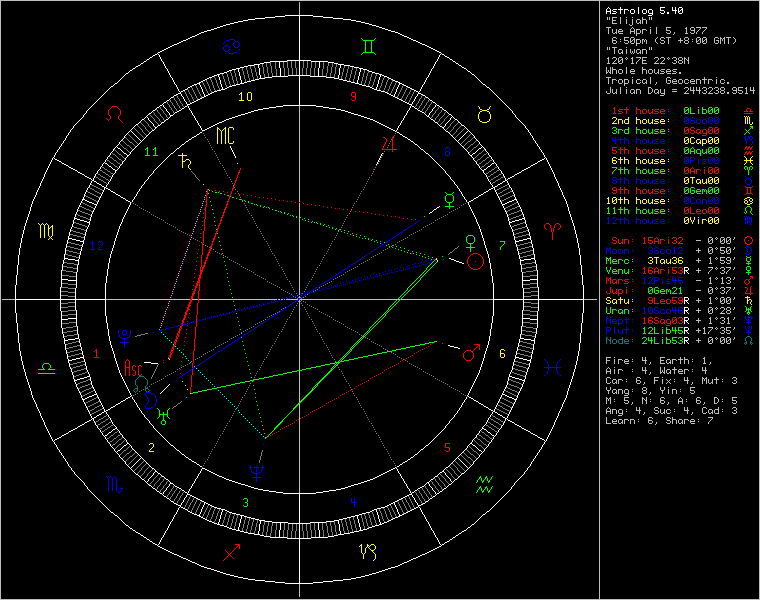Click the Moon 3Sco12 position row
This screenshot has width=760, height=600.
[x=679, y=251]
